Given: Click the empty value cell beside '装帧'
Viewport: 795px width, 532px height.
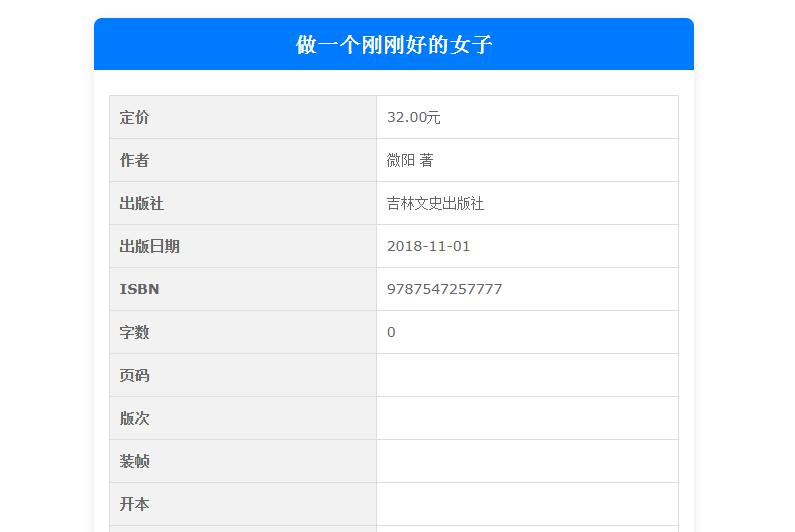Looking at the screenshot, I should pos(527,462).
